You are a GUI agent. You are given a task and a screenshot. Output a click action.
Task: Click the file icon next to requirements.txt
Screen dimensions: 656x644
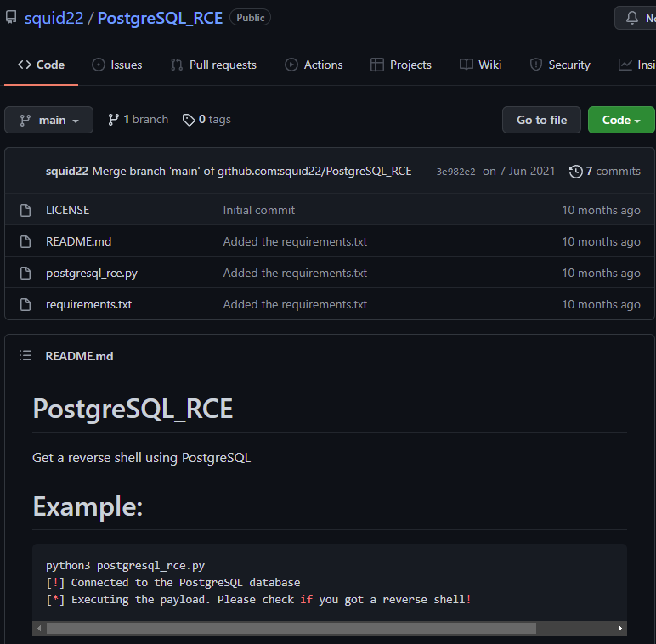[x=25, y=304]
